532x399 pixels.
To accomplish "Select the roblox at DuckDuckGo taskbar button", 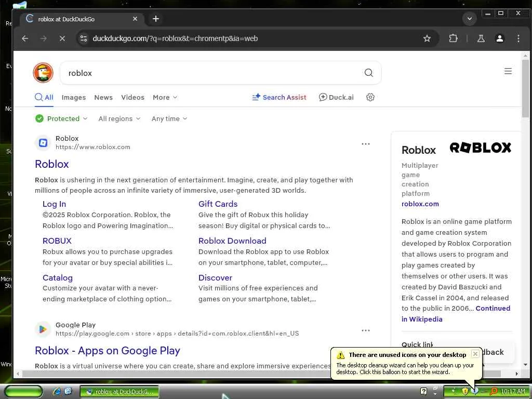I will pos(119,392).
